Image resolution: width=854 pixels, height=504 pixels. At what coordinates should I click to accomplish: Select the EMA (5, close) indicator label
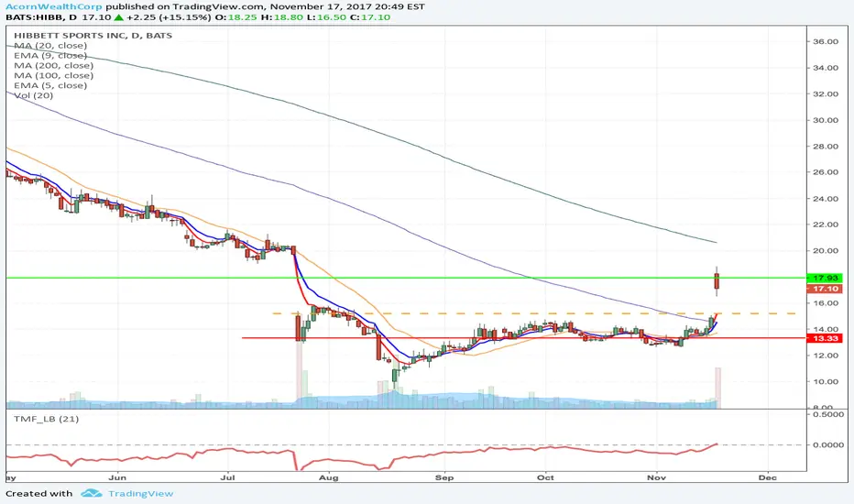click(50, 85)
